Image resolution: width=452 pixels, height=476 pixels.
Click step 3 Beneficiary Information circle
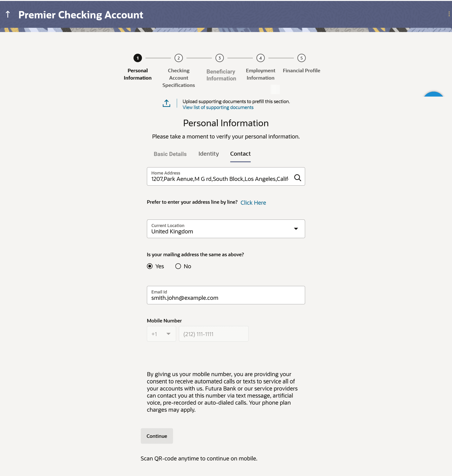[219, 58]
